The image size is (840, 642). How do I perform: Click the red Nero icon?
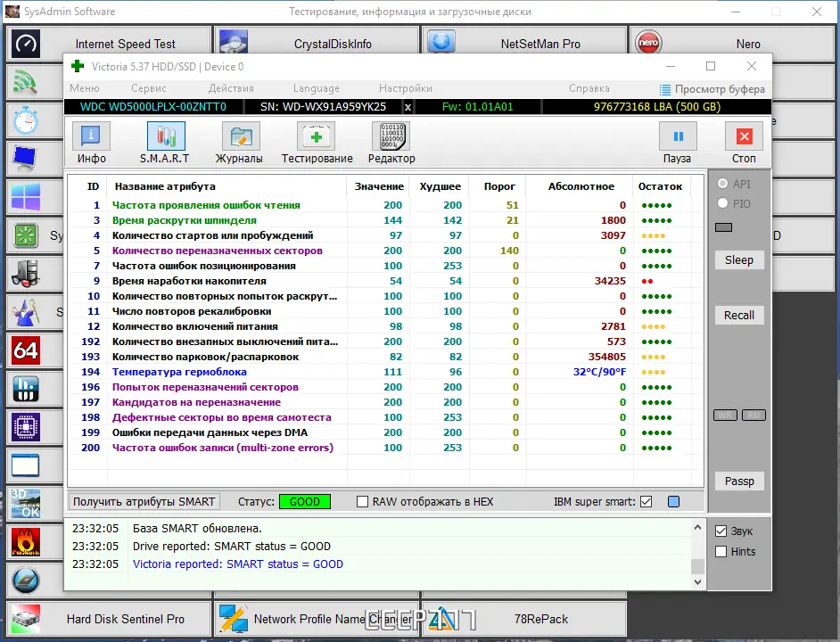tap(648, 42)
